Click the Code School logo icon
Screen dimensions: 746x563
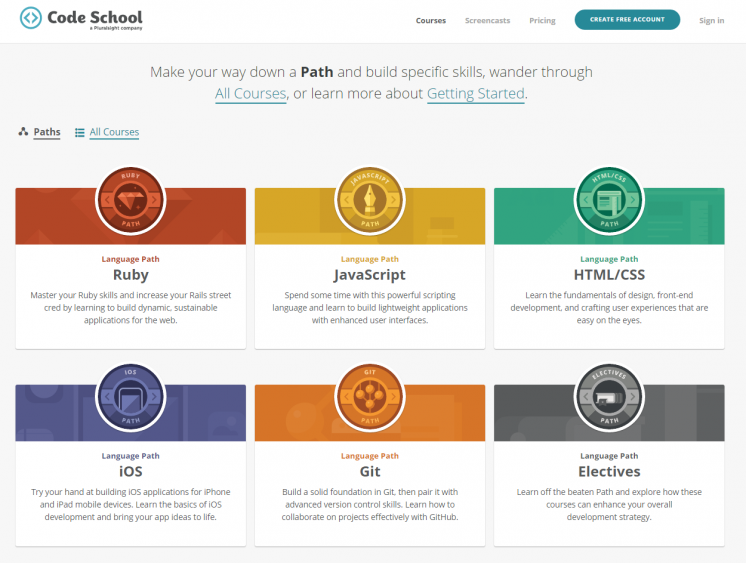click(x=31, y=18)
